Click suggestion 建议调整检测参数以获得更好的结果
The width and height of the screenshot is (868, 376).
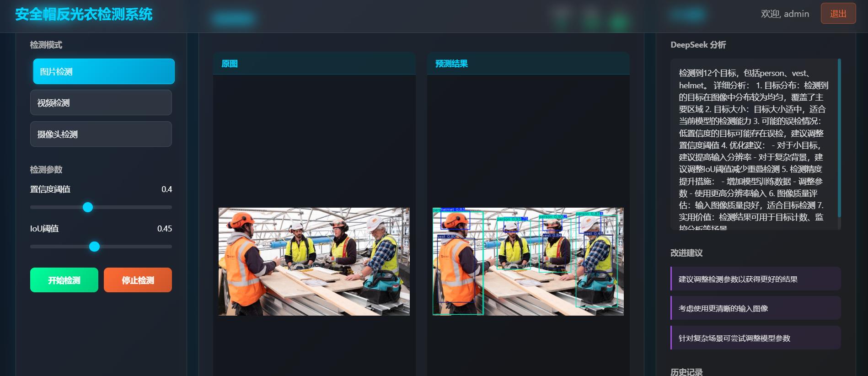click(x=755, y=279)
